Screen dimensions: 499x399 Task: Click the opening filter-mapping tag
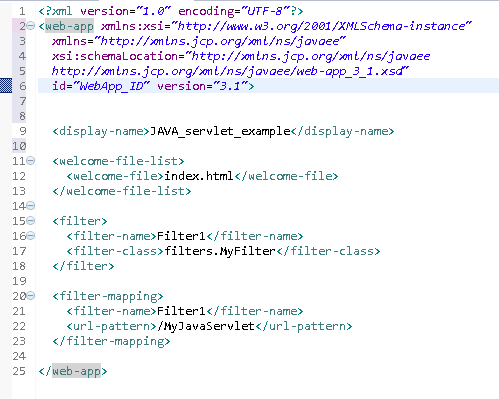pos(108,296)
